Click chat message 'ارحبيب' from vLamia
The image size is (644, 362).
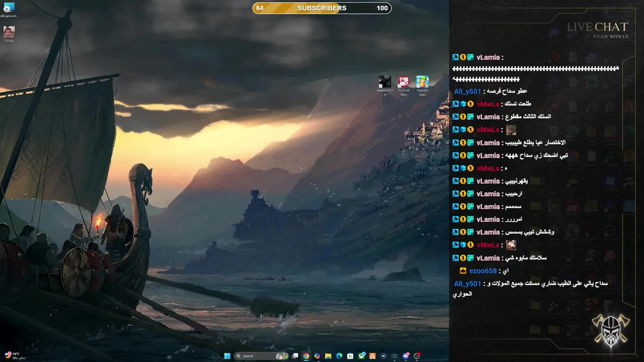[515, 194]
